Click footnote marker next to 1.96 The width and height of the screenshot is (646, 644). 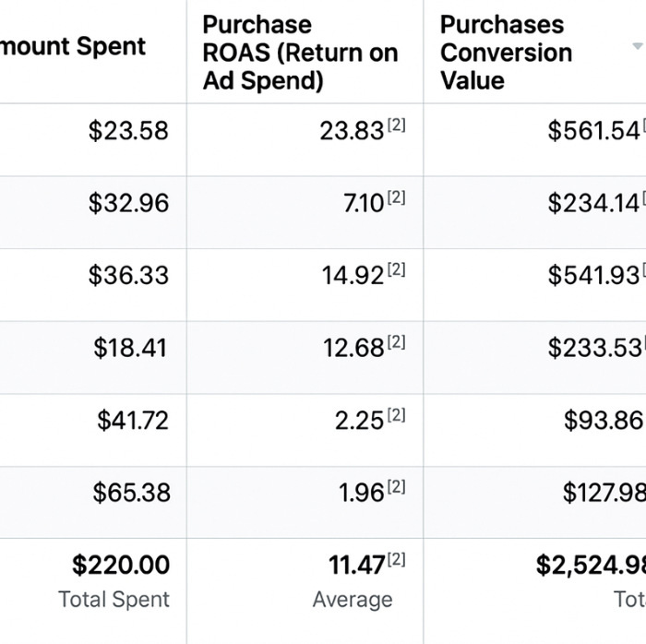[x=396, y=487]
